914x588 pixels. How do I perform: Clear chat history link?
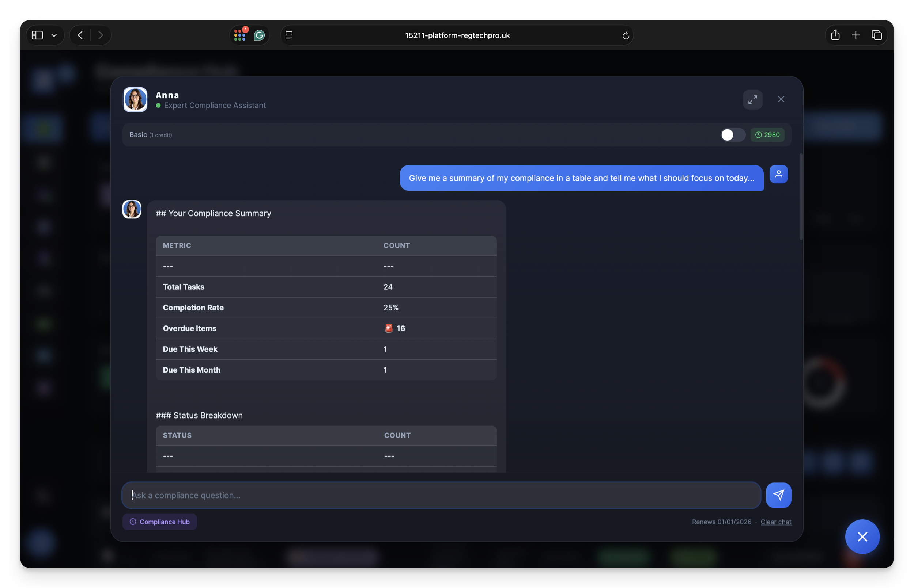point(776,522)
